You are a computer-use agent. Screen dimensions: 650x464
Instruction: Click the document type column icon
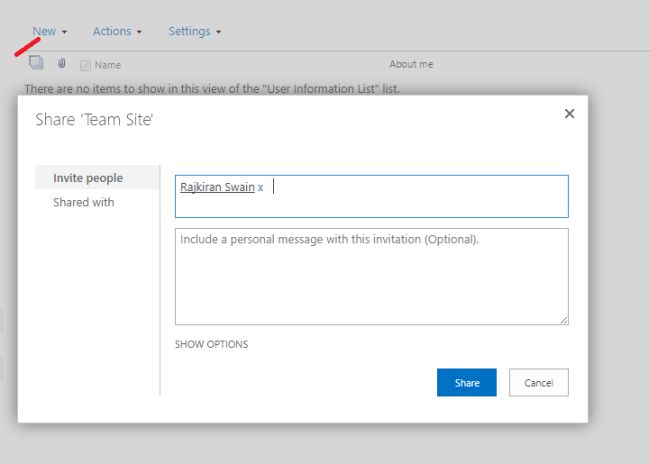(x=36, y=64)
